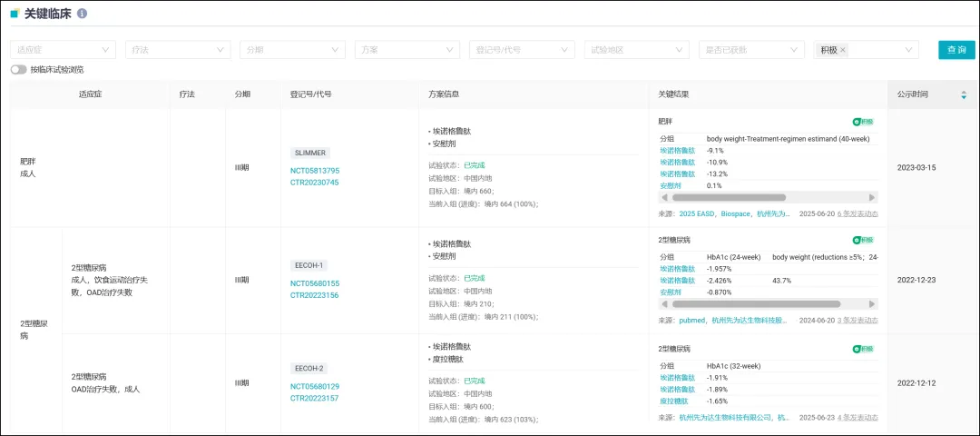
Task: Toggle 按临床试验浏览 switch
Action: tap(18, 69)
